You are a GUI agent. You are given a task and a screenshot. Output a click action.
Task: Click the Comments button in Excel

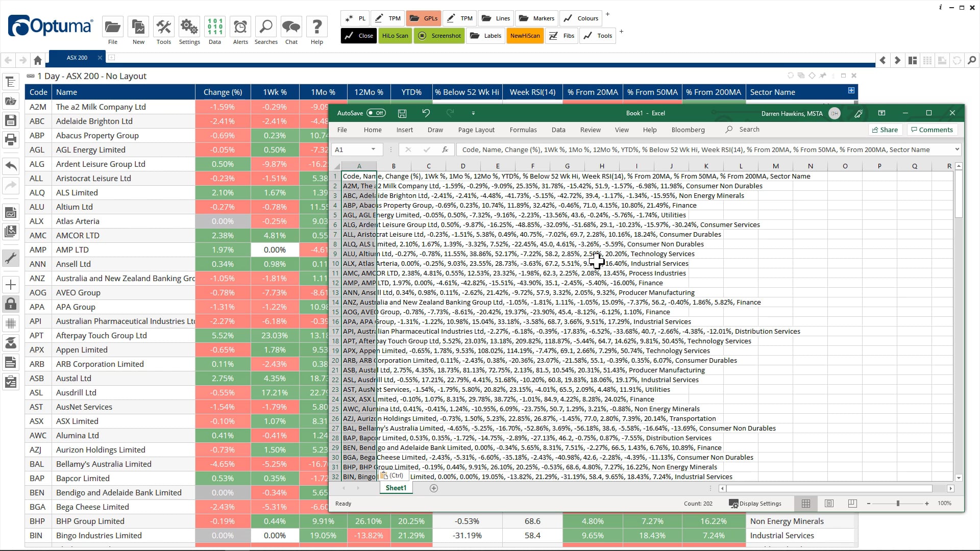click(932, 130)
